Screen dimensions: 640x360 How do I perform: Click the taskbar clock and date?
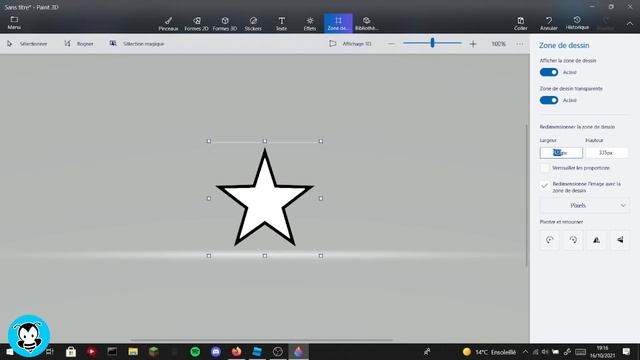pos(602,351)
